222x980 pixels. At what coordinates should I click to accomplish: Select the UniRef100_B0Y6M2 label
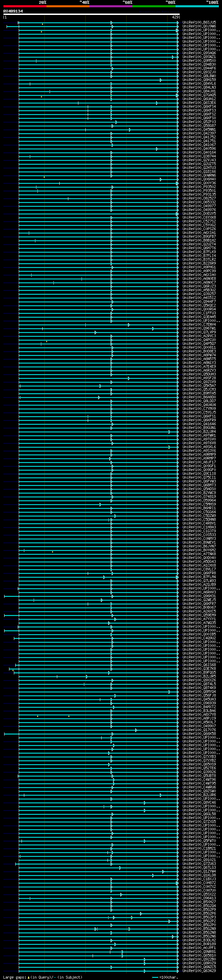pyautogui.click(x=199, y=550)
